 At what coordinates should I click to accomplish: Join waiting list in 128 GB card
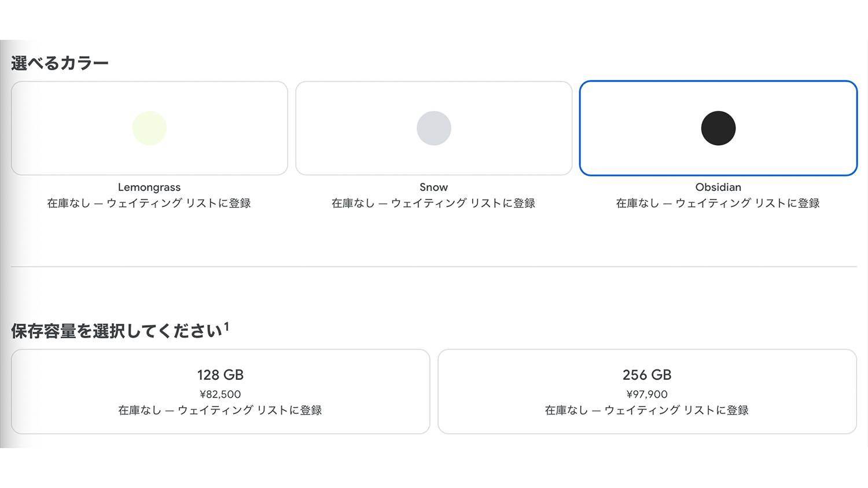[220, 411]
